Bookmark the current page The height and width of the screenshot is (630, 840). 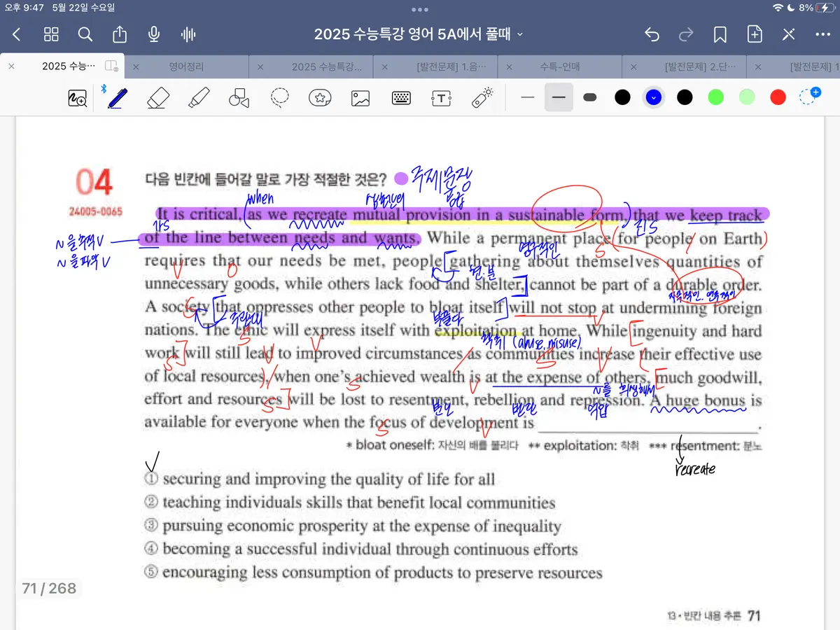(720, 34)
